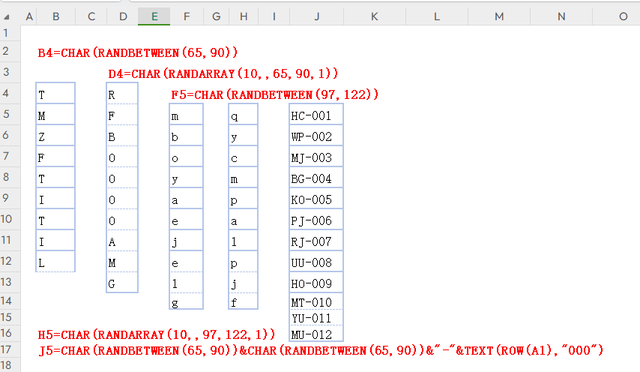The height and width of the screenshot is (372, 640).
Task: Click cell containing MU-012
Action: tap(316, 334)
